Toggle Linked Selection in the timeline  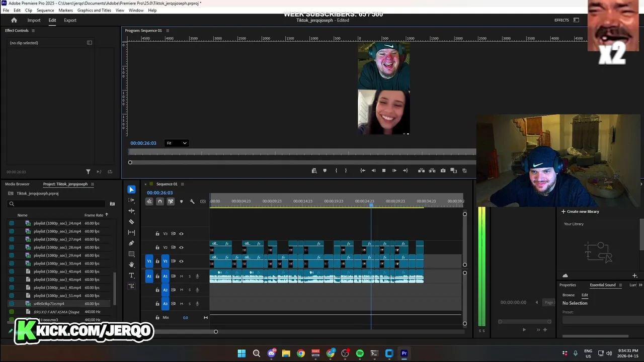[171, 201]
